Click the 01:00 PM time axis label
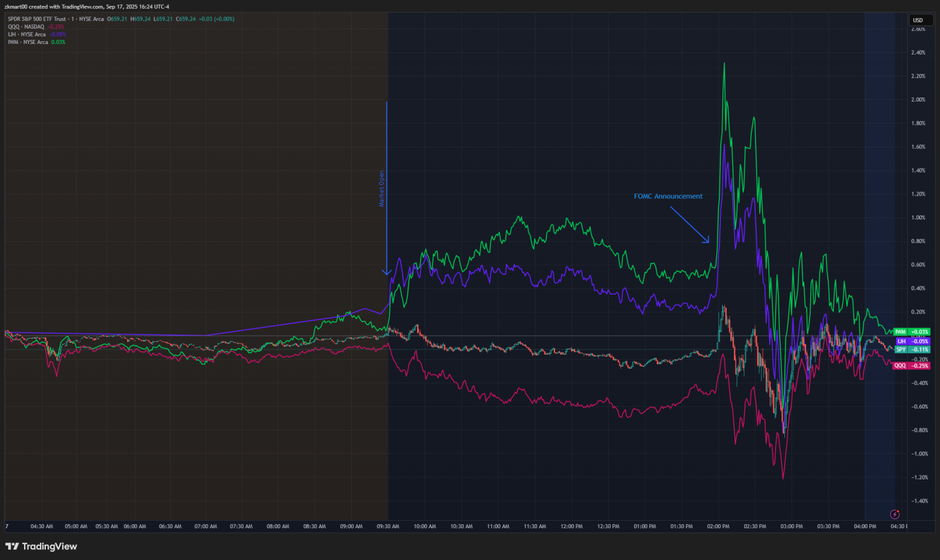 645,527
